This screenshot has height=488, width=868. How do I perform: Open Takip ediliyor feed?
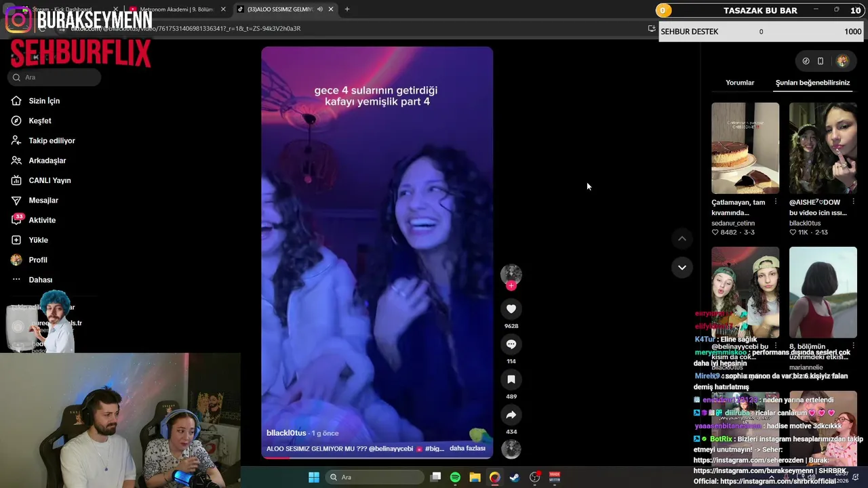43,141
